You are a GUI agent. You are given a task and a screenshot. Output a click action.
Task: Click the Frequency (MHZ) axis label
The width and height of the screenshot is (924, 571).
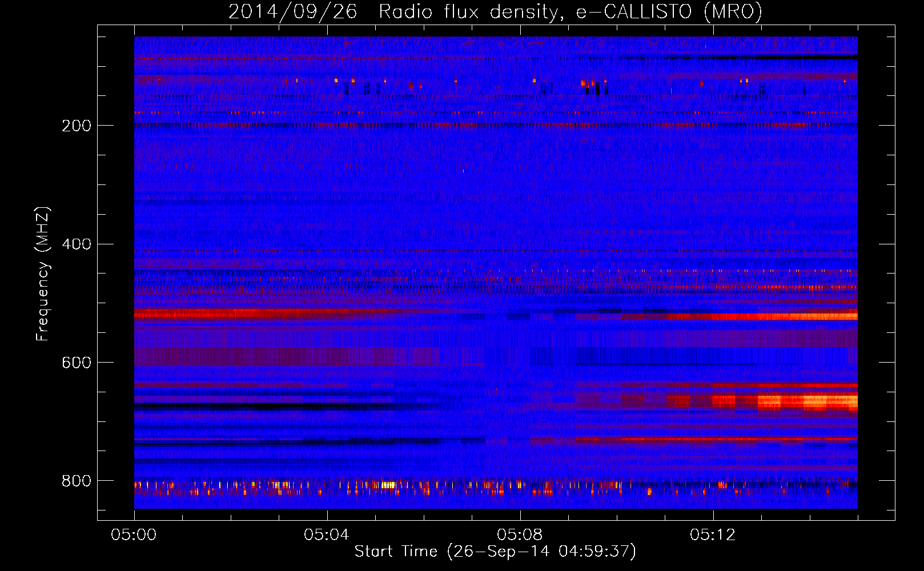42,274
